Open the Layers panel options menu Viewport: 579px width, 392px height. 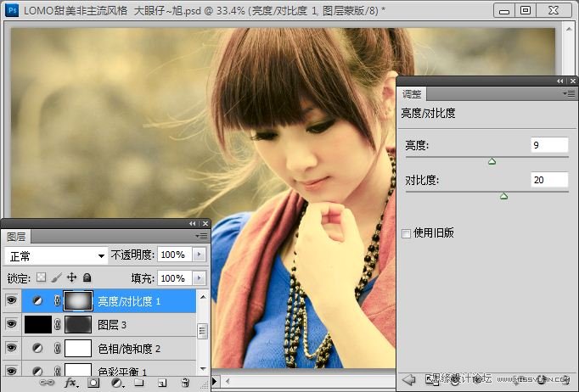tap(201, 236)
